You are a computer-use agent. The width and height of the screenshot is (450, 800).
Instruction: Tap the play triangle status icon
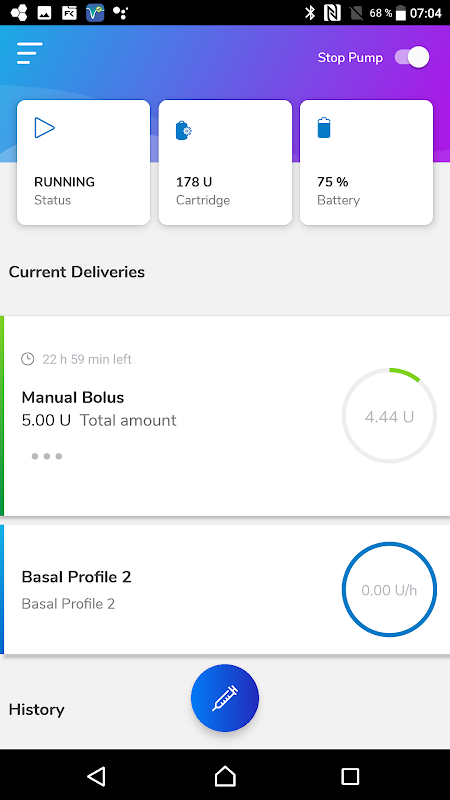point(44,128)
